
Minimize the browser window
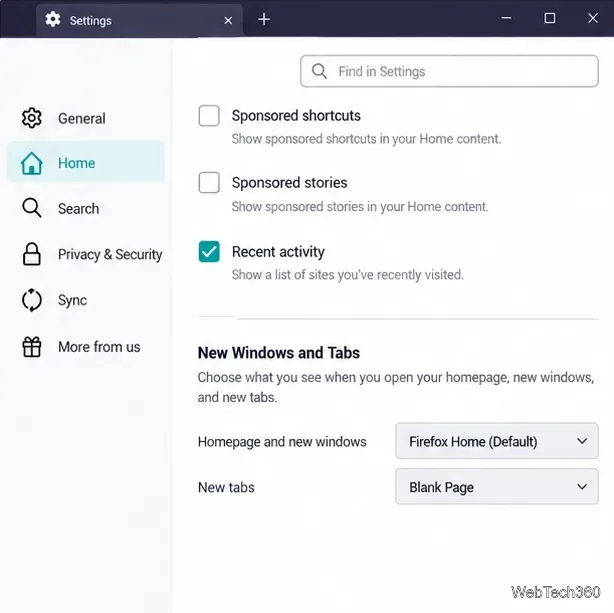pos(506,18)
